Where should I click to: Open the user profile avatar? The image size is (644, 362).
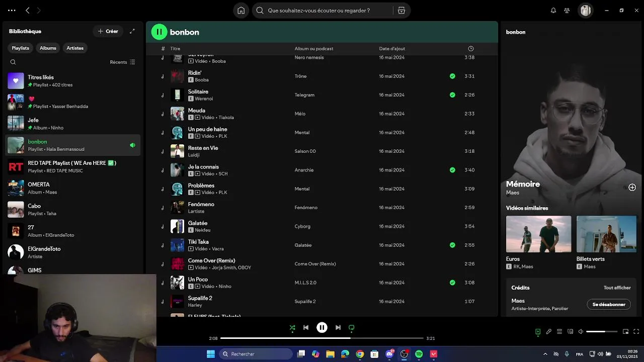pyautogui.click(x=585, y=11)
